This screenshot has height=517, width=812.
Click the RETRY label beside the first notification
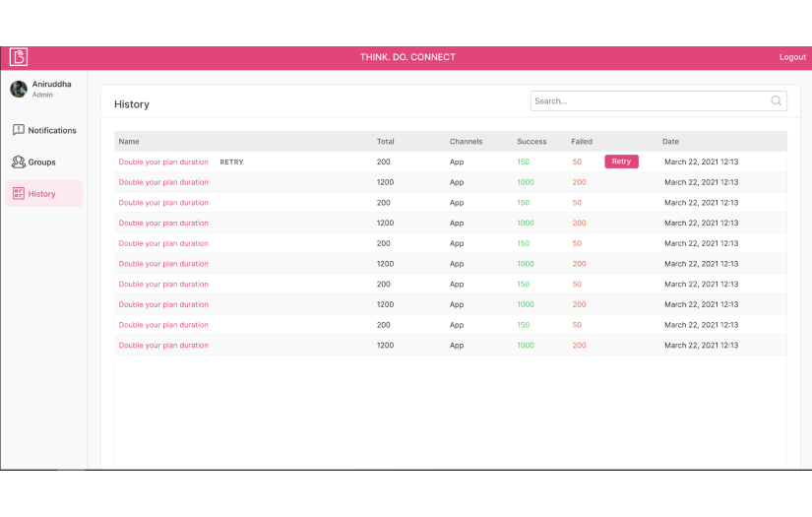tap(231, 162)
